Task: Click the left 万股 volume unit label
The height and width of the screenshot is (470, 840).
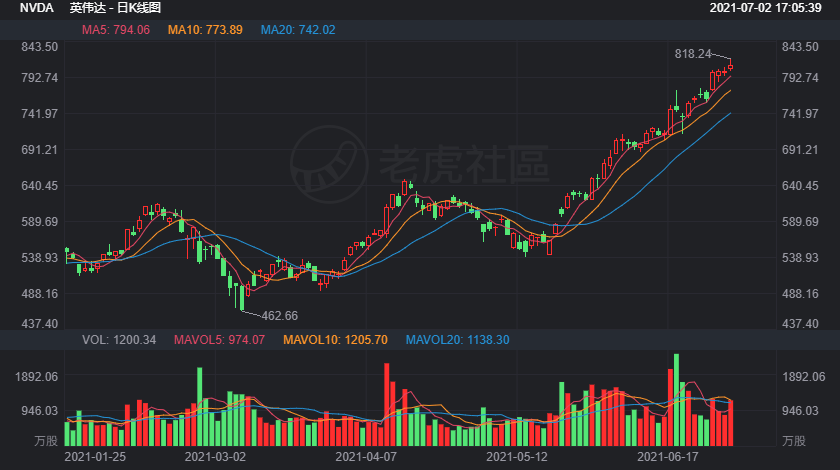Action: pyautogui.click(x=46, y=441)
